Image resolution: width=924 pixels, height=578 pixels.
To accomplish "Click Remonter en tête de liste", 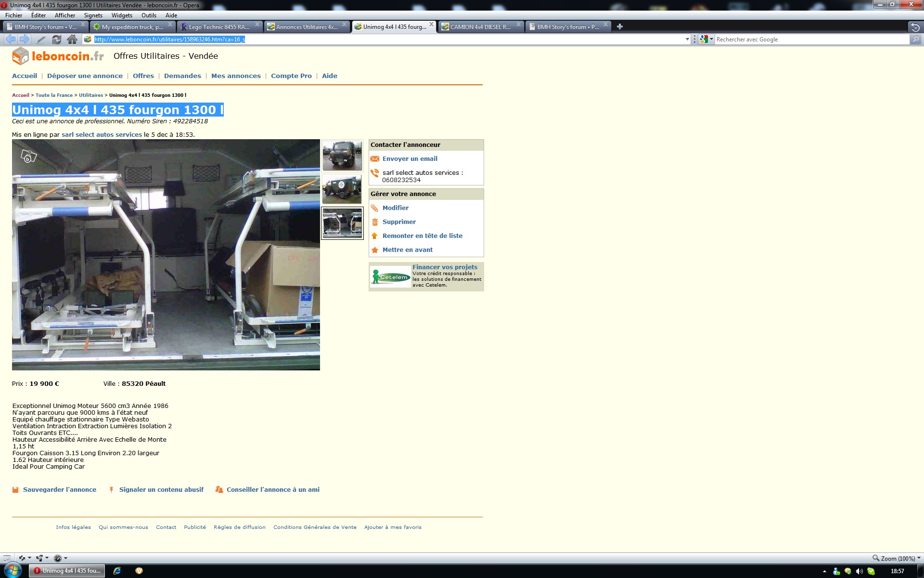I will point(422,236).
